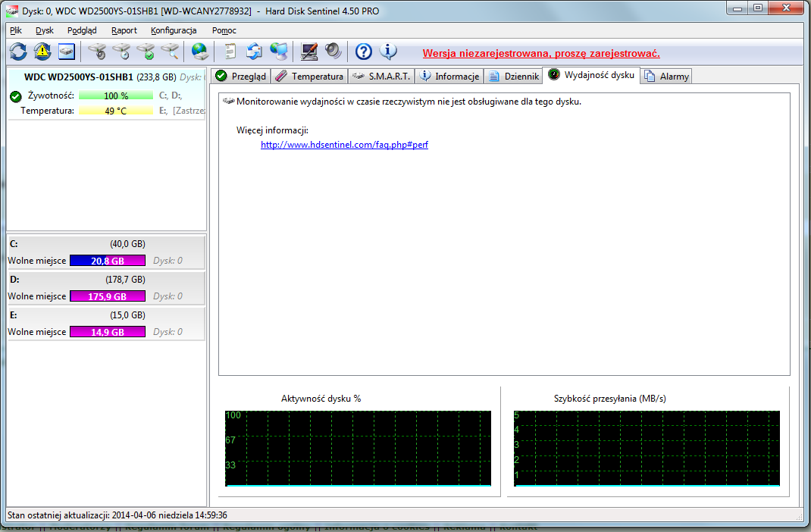
Task: Minimize the Hard Disk Sentinel window
Action: coord(737,8)
